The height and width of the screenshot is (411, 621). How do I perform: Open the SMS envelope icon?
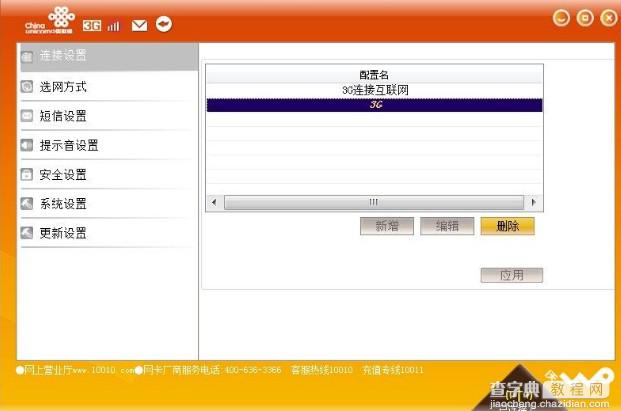(139, 26)
